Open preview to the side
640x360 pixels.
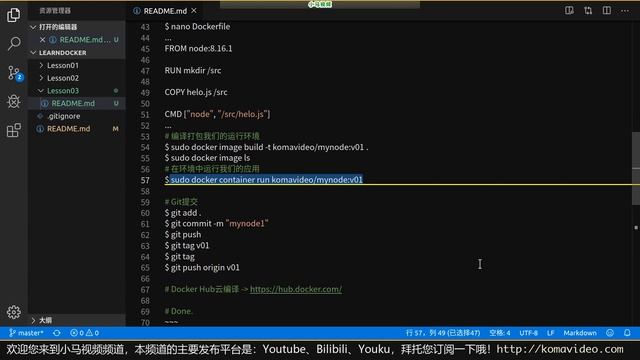pos(569,11)
